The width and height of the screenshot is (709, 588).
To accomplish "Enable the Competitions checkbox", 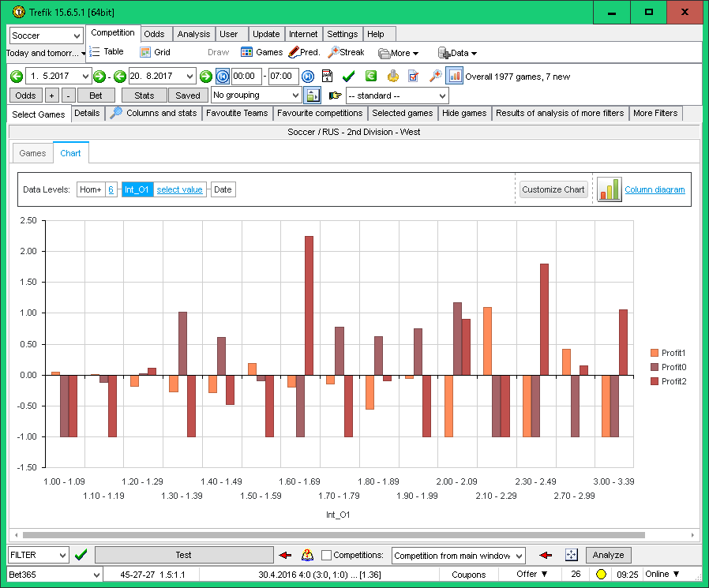I will coord(327,556).
